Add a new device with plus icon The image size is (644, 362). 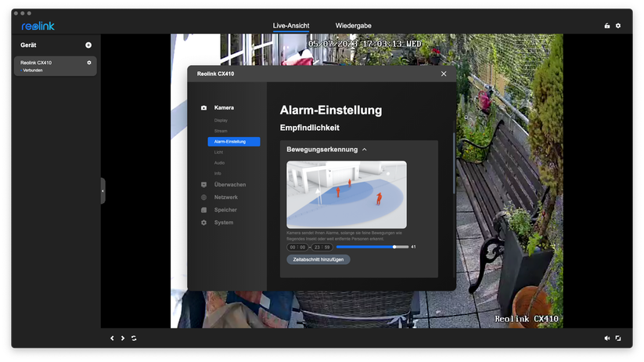pyautogui.click(x=88, y=45)
